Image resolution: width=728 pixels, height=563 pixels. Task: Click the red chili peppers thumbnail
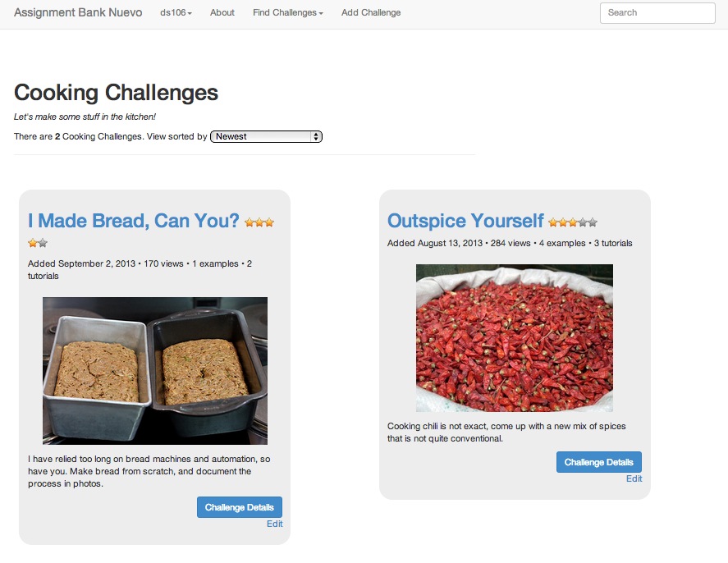[x=515, y=338]
